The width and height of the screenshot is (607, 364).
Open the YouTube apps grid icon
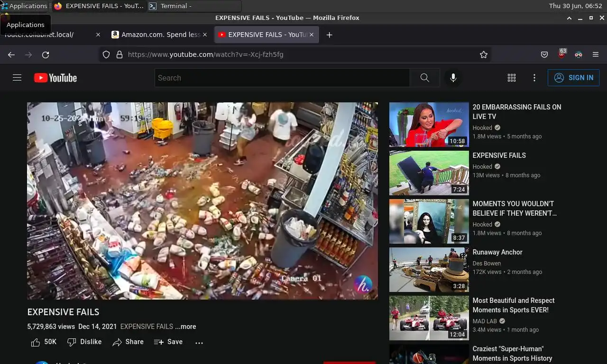pos(512,78)
